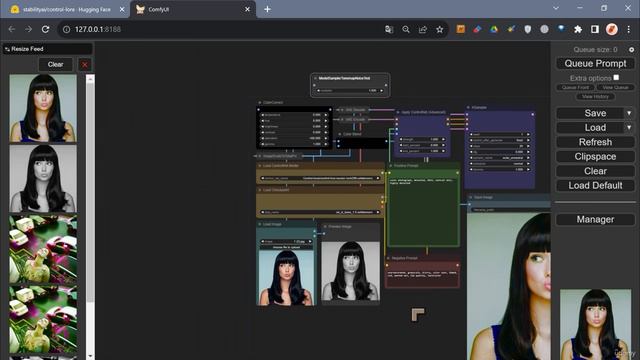
Task: Switch to the stabilityai/control-lora Hugging Face tab
Action: [66, 9]
